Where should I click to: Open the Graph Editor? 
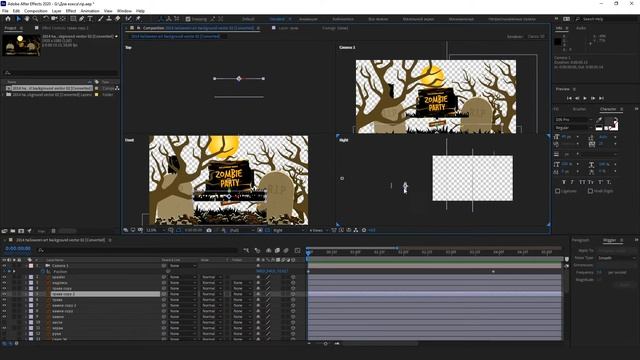point(298,250)
